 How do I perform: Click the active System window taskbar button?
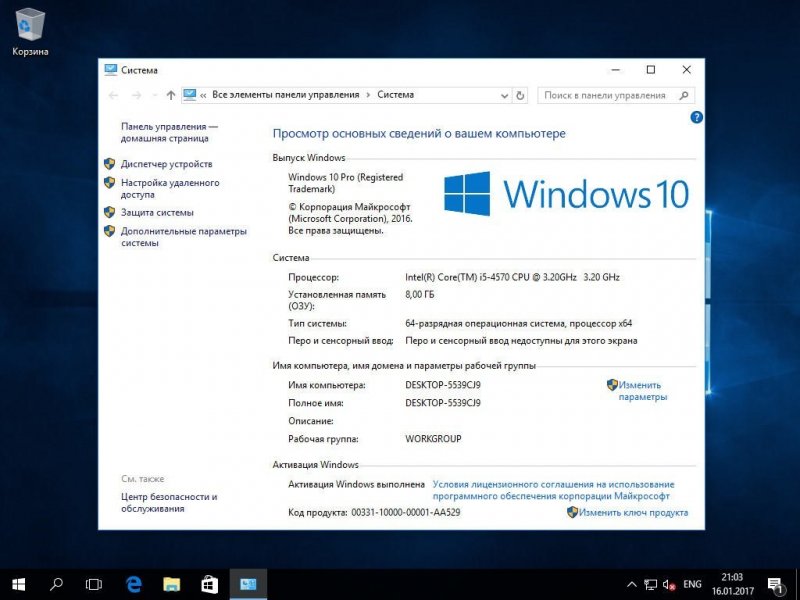tap(248, 584)
